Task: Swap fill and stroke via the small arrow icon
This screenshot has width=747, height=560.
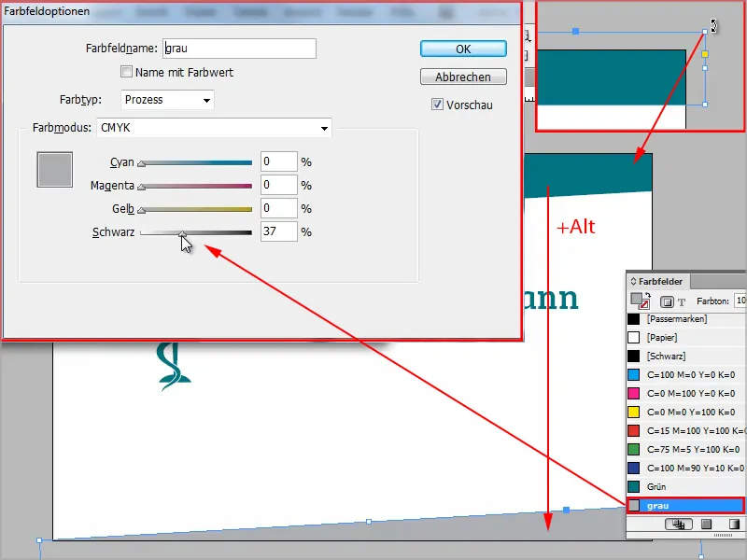Action: coord(648,295)
